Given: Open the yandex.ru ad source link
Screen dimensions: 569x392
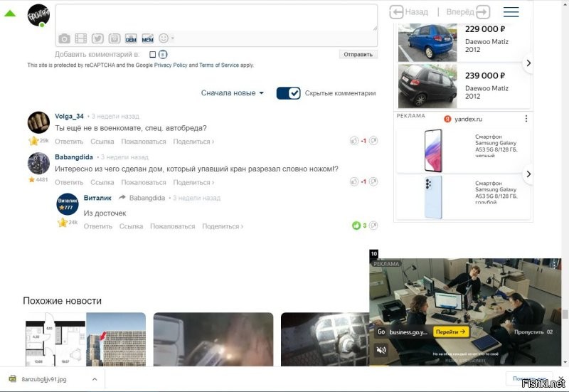Looking at the screenshot, I should [x=468, y=119].
